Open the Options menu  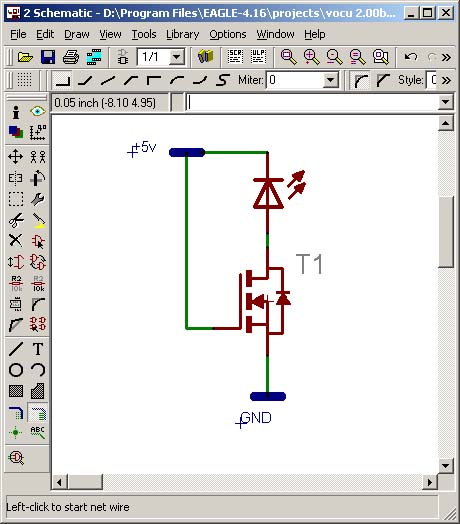(228, 34)
